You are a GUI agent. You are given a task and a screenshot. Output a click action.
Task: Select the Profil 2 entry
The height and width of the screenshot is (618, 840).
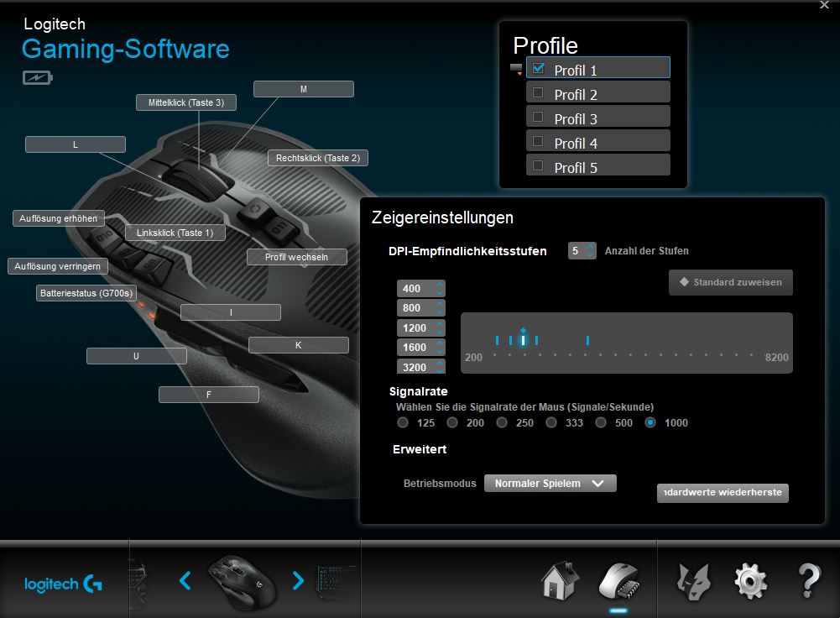point(597,92)
